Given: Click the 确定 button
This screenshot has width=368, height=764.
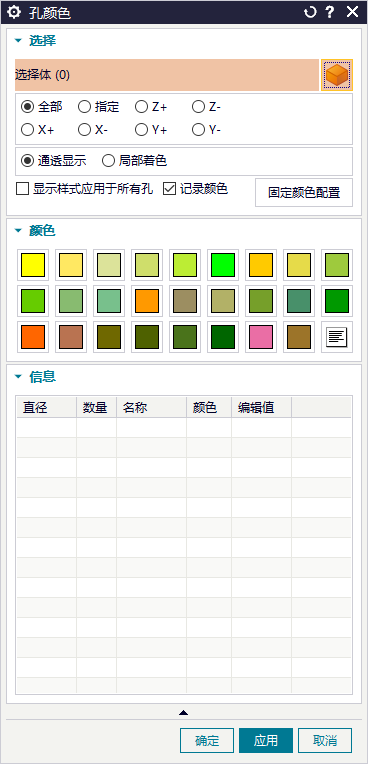Looking at the screenshot, I should point(207,741).
